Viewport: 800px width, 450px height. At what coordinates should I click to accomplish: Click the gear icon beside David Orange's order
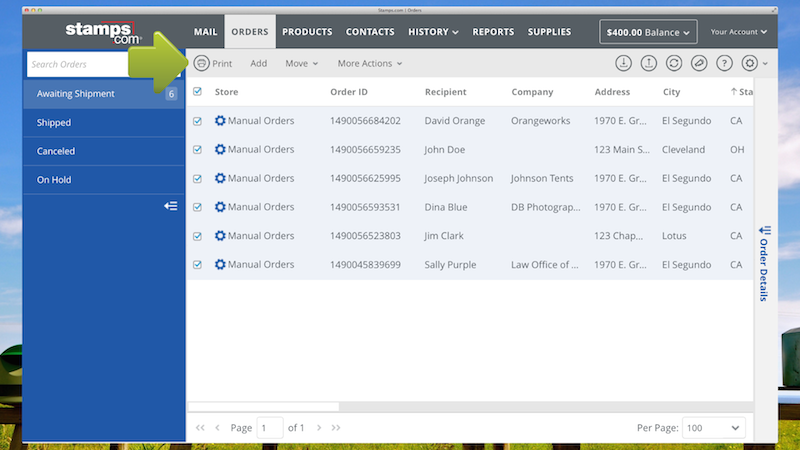click(x=220, y=121)
